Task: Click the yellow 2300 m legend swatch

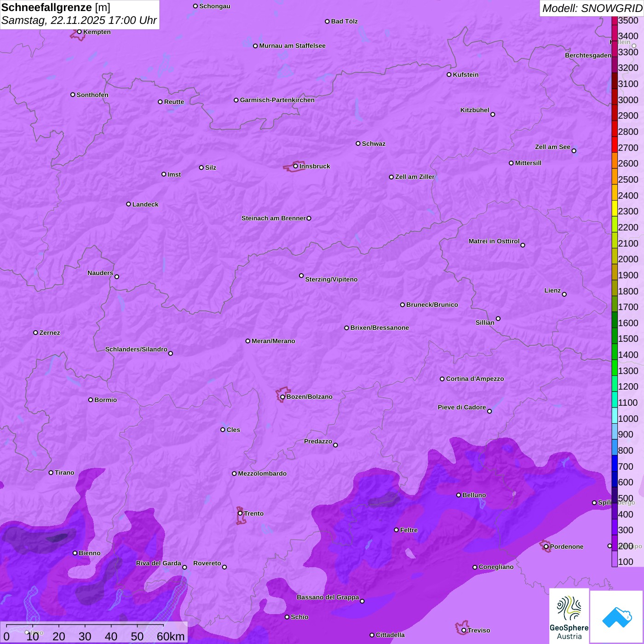Action: pyautogui.click(x=615, y=208)
